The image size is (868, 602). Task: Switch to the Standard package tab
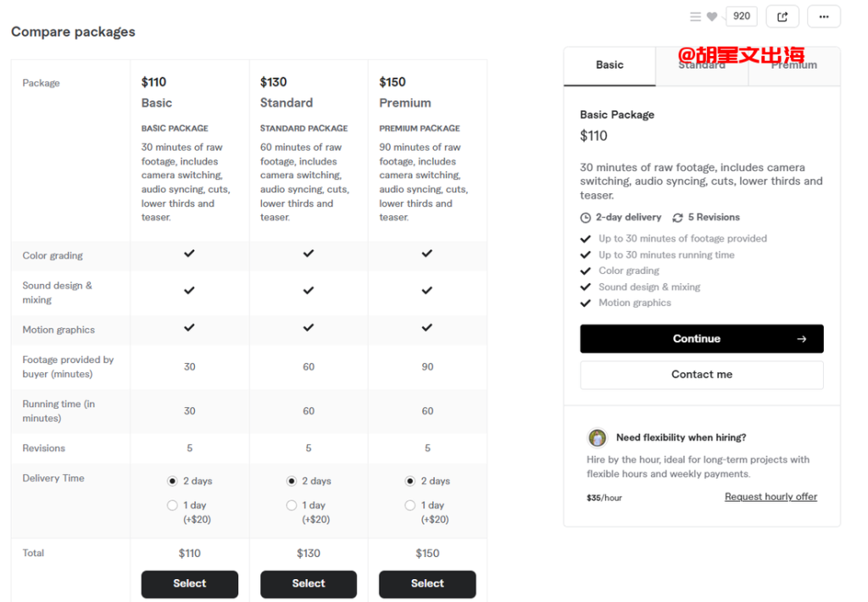[702, 66]
